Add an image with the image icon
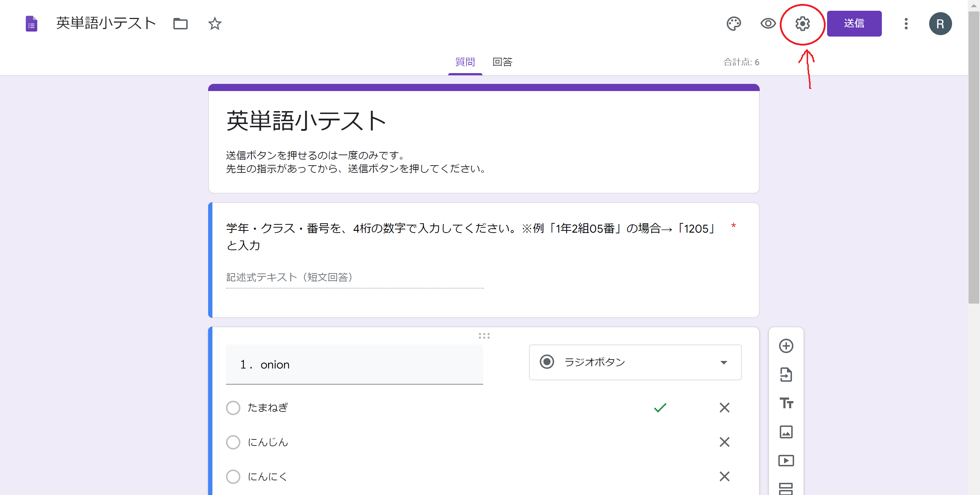This screenshot has height=495, width=980. tap(786, 432)
